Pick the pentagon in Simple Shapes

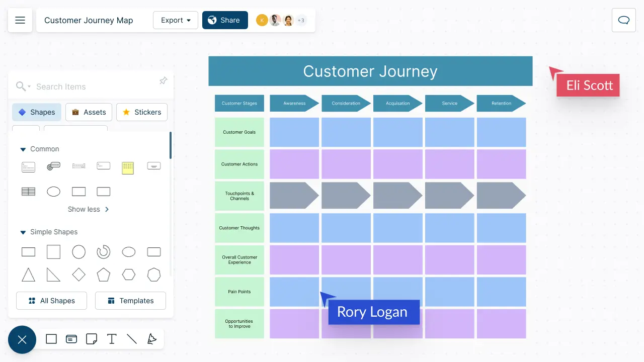coord(104,275)
